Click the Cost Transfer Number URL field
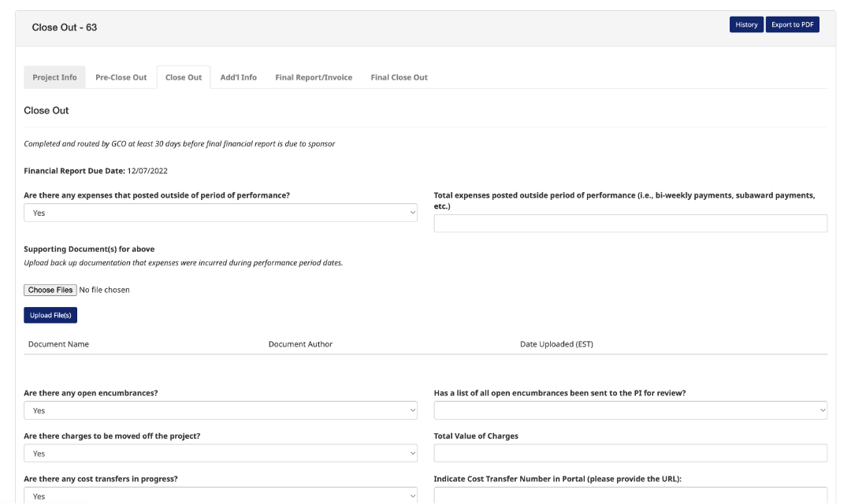The height and width of the screenshot is (504, 851). pos(630,495)
